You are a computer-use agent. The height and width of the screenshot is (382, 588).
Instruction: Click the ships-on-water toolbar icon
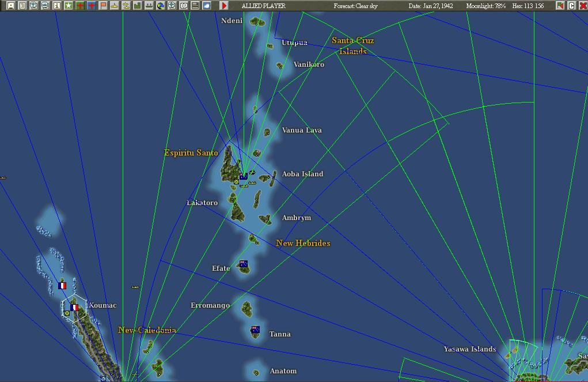pyautogui.click(x=149, y=6)
